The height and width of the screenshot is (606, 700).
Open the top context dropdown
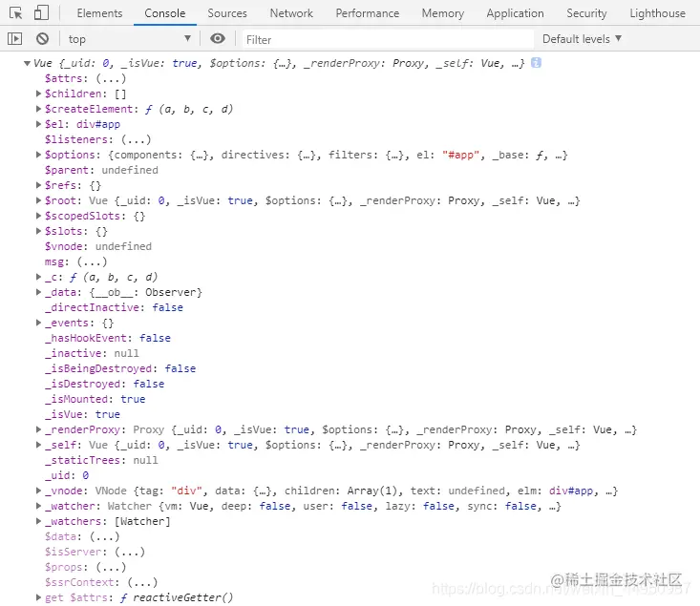(130, 39)
